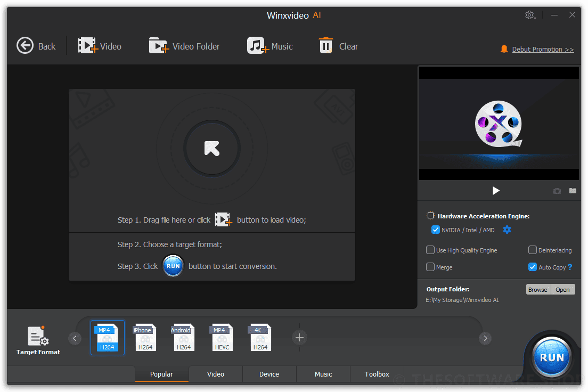Start conversion with the big RUN button
Screen dimensions: 588x392
coord(552,357)
